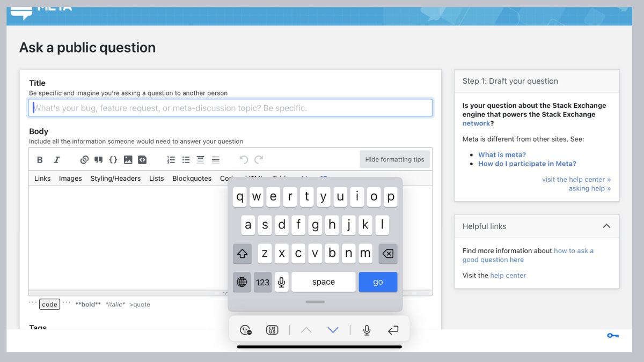Insert a code snippet with snippet icon

[142, 160]
